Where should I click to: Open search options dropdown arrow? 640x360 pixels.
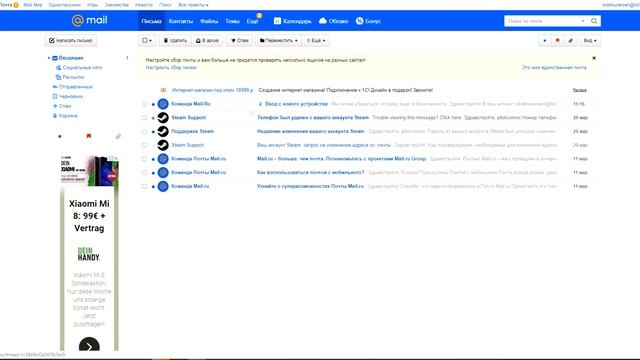(583, 21)
